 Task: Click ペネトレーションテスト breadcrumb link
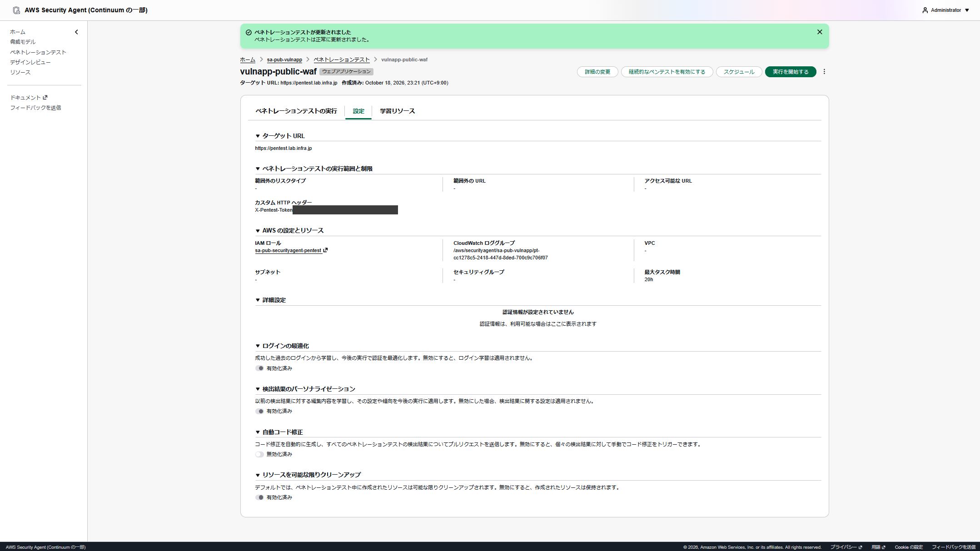(342, 60)
